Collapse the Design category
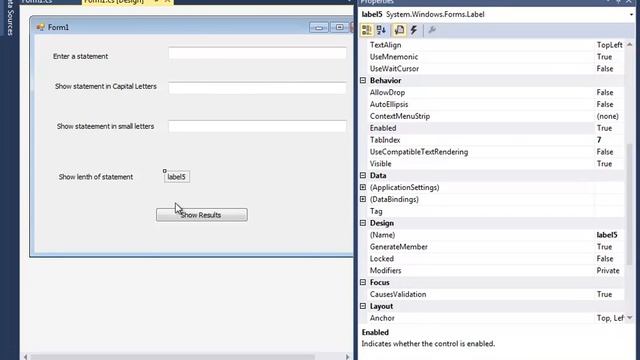This screenshot has height=360, width=640. tap(363, 223)
